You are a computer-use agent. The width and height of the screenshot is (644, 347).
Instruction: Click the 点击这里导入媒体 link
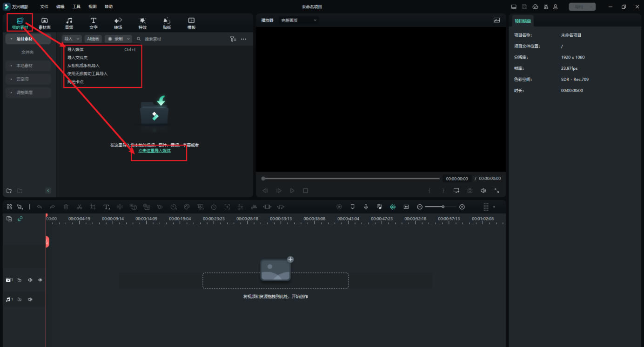(x=154, y=151)
